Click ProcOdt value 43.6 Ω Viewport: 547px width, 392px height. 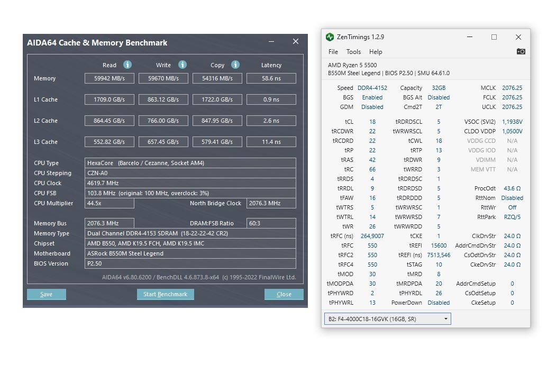pyautogui.click(x=512, y=188)
